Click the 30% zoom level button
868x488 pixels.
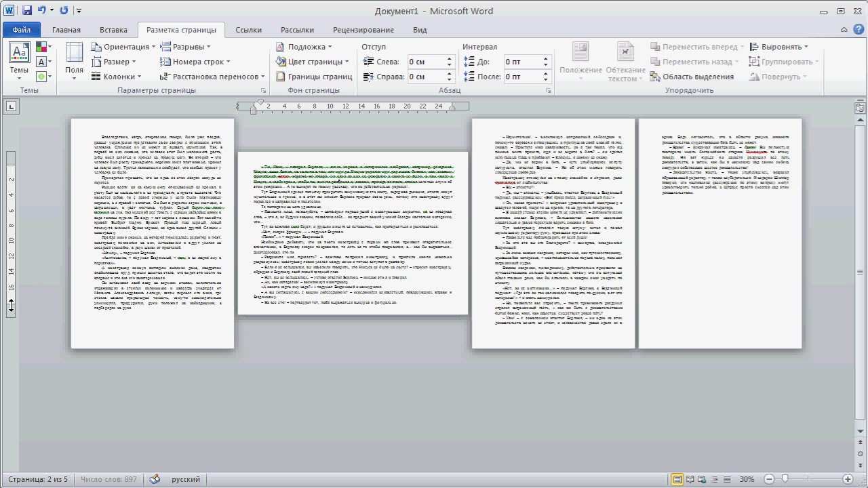coord(747,480)
